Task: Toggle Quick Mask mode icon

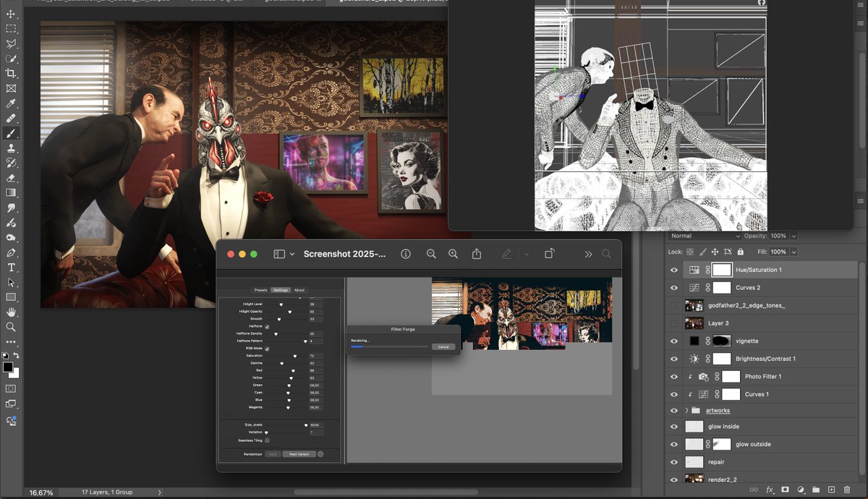Action: [x=11, y=389]
